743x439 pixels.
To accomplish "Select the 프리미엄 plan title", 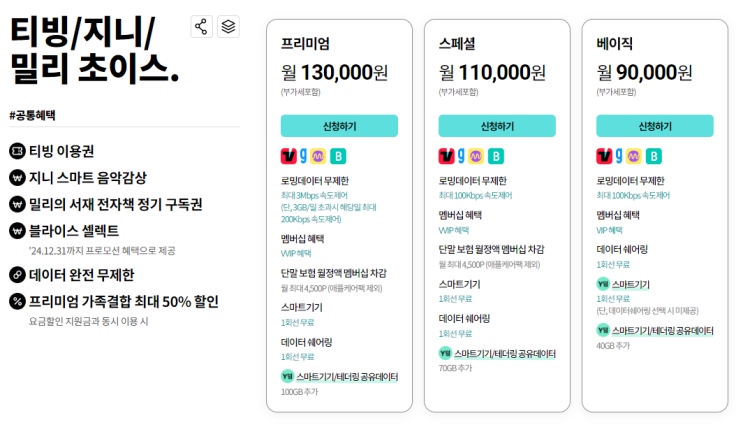I will [305, 43].
